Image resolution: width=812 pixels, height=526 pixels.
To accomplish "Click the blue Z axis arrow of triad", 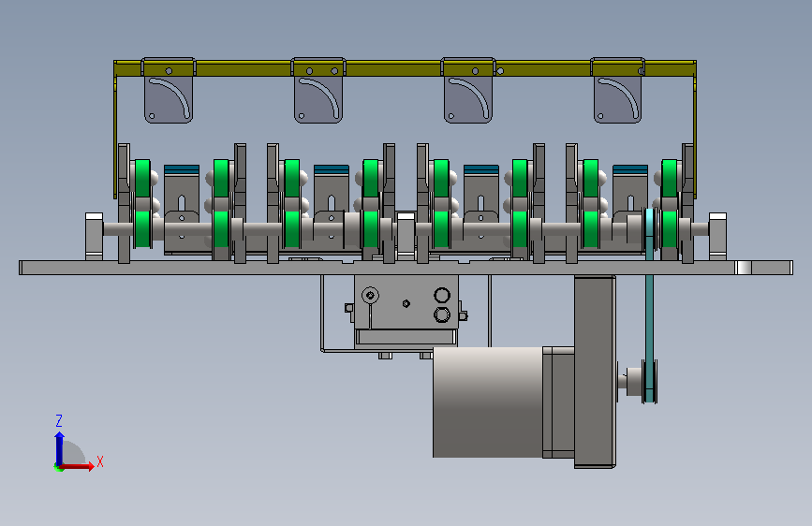I will pyautogui.click(x=59, y=449).
